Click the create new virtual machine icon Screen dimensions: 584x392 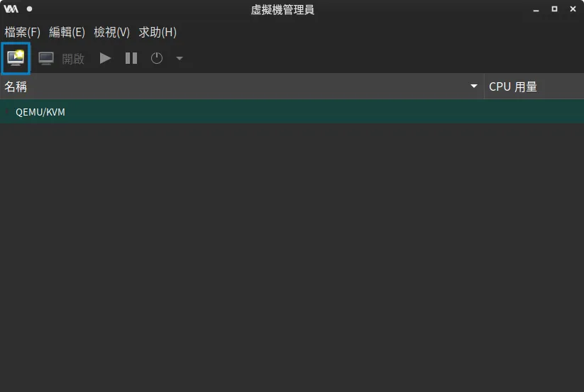click(x=15, y=58)
